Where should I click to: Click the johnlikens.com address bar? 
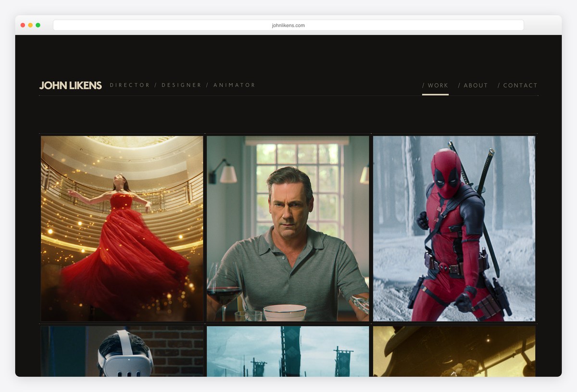click(x=288, y=25)
